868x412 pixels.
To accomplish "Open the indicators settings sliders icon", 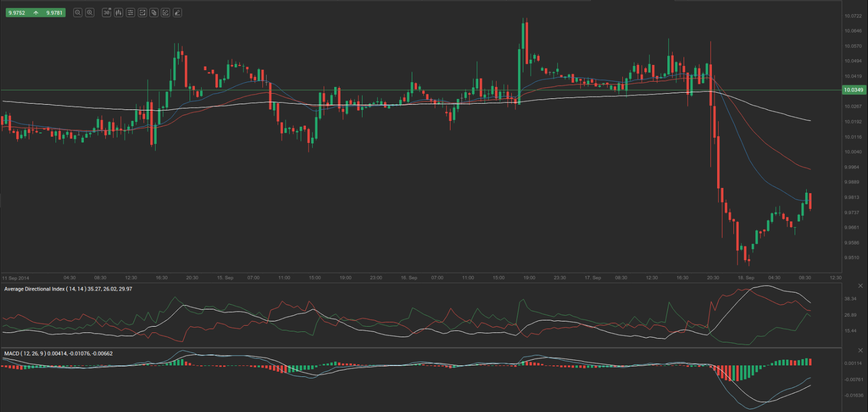I will click(x=130, y=13).
